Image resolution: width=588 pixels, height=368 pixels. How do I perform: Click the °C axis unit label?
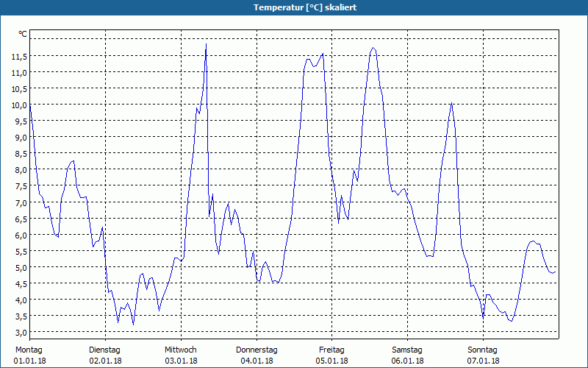click(x=23, y=34)
